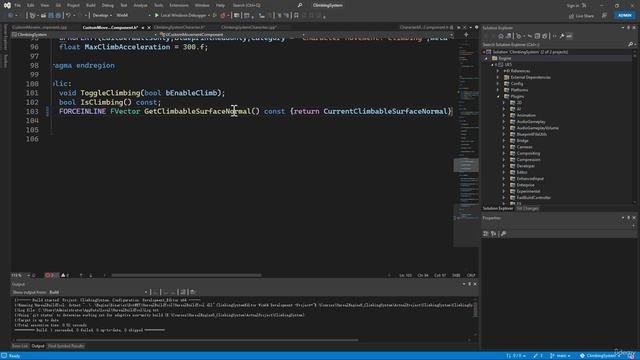This screenshot has width=640, height=360.
Task: Open the Edit menu
Action: [31, 5]
